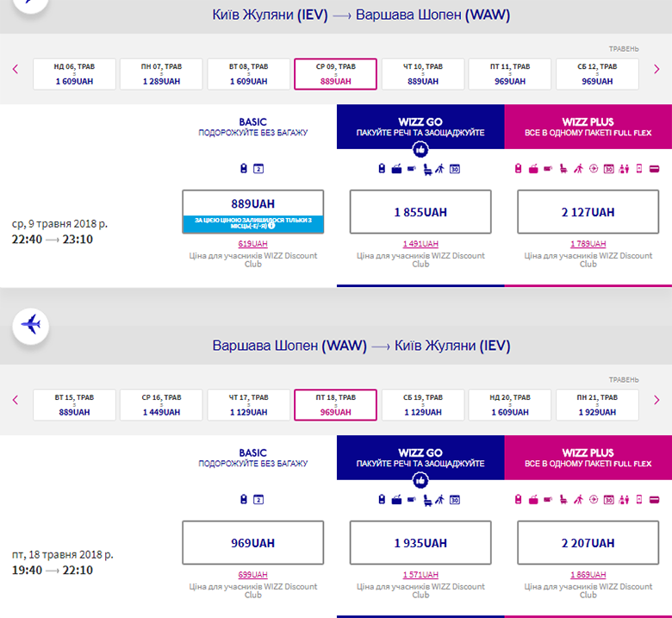Viewport: 672px width, 618px height.
Task: Click the seat icon in outbound WIZZ PLUS
Action: pos(563,168)
